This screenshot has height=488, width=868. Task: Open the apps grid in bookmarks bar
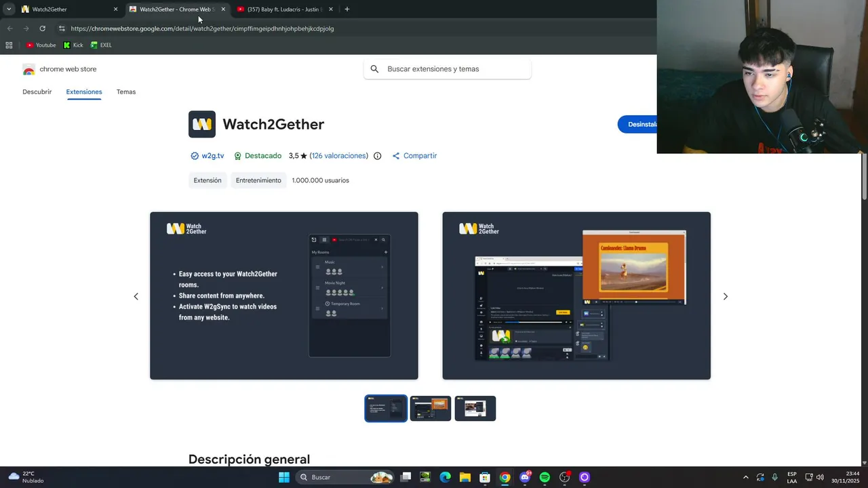point(9,45)
